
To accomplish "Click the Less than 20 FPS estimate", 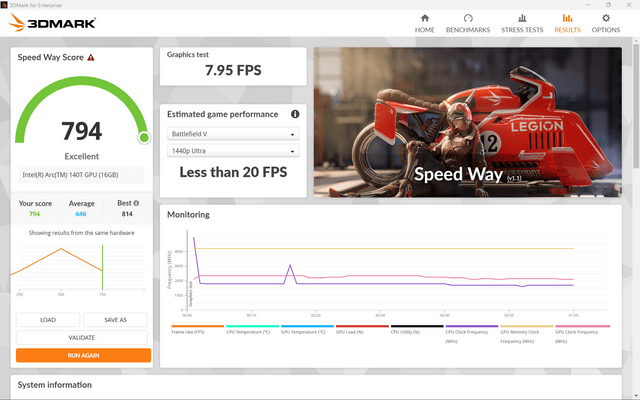I will 233,172.
